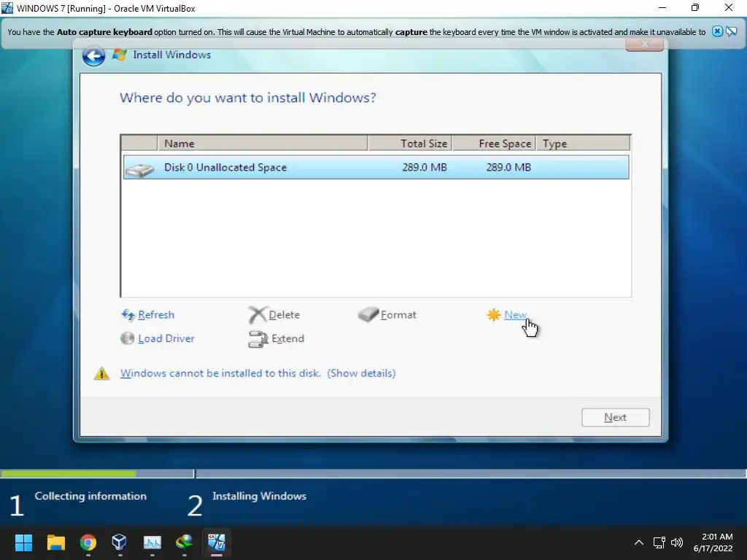Click the Load Driver link
Screen dimensions: 747x560
[x=166, y=338]
